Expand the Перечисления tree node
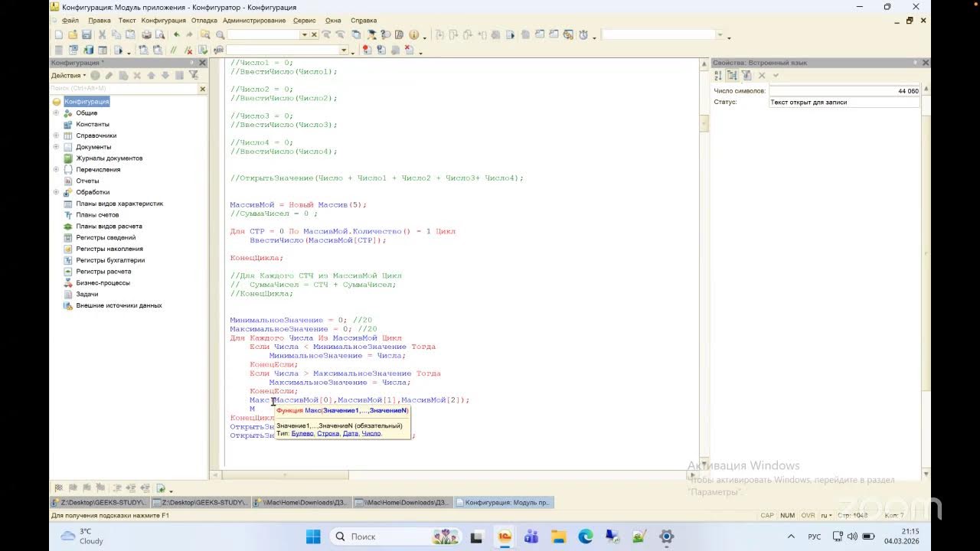 (56, 169)
